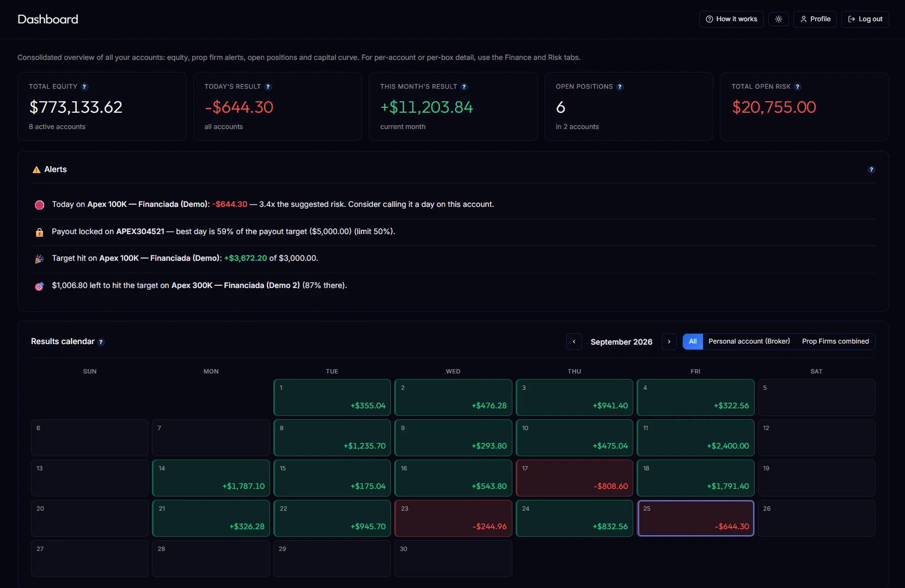Click the target hit party icon
Screen dimensions: 905x588
coord(39,259)
